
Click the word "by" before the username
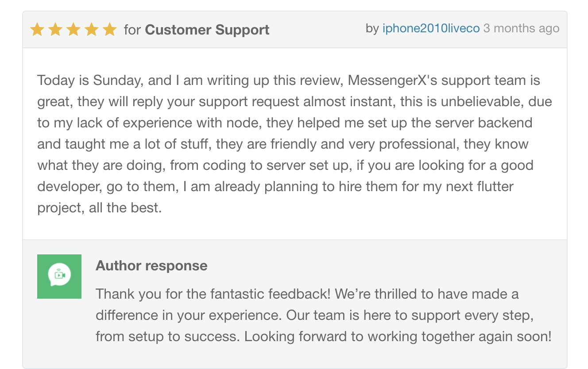pyautogui.click(x=372, y=28)
